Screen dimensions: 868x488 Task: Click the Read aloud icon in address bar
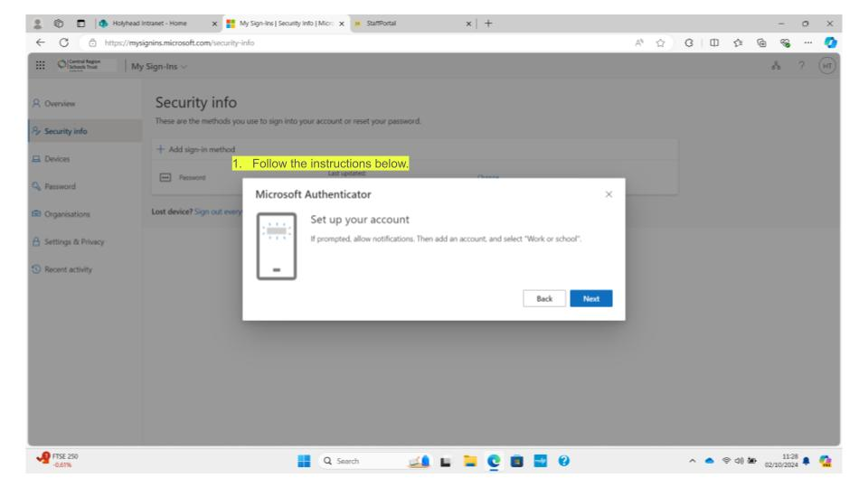click(639, 42)
